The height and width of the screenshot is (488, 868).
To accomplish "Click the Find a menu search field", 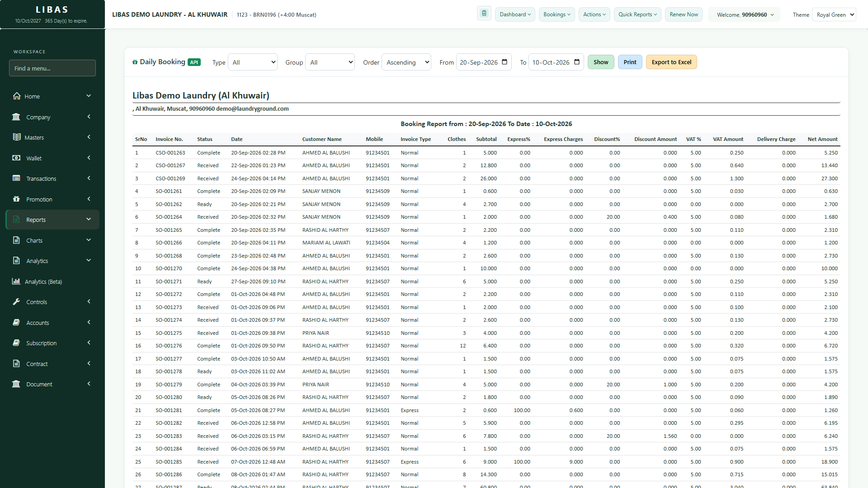I will [52, 68].
